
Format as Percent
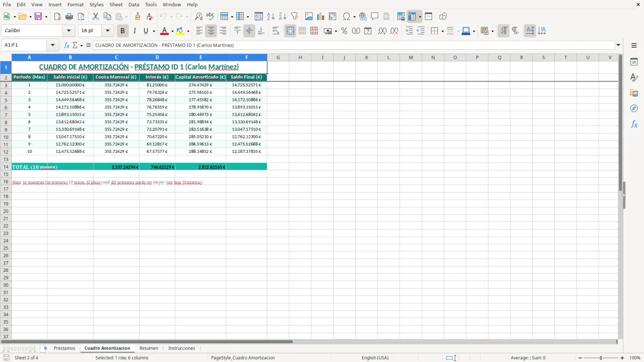point(344,31)
